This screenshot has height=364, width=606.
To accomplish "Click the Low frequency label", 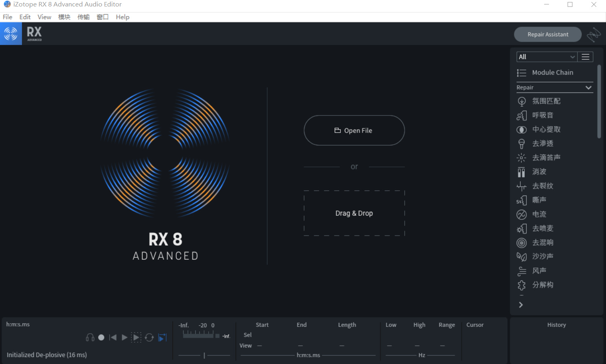I will point(391,325).
